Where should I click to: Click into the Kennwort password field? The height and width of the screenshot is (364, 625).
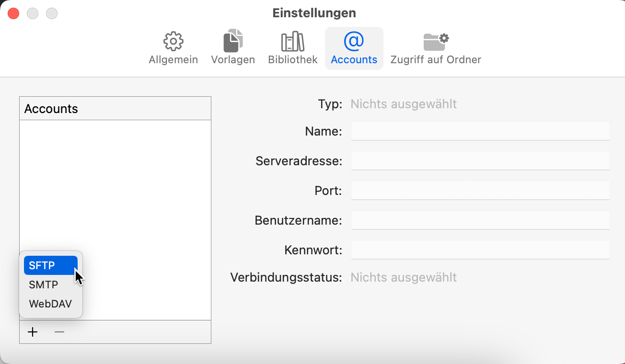pos(480,250)
